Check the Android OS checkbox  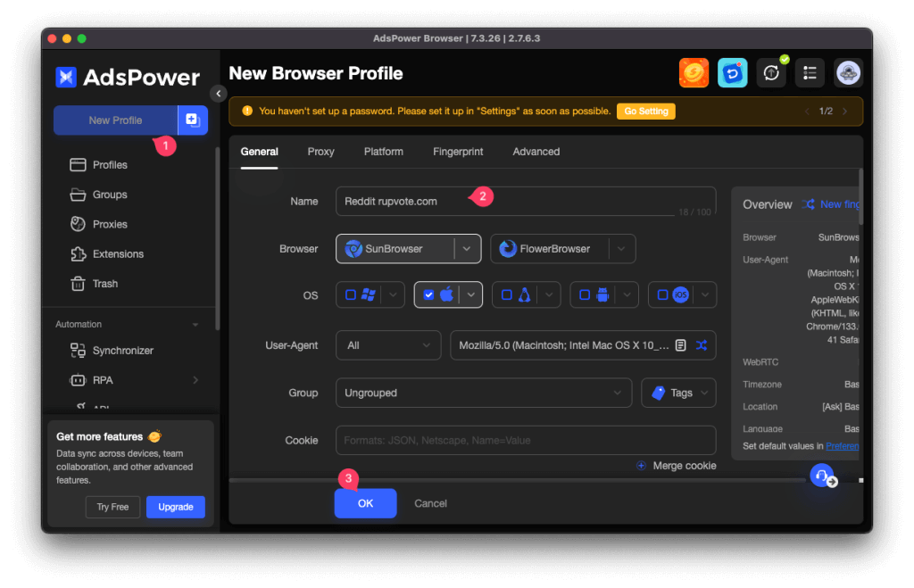(x=584, y=294)
